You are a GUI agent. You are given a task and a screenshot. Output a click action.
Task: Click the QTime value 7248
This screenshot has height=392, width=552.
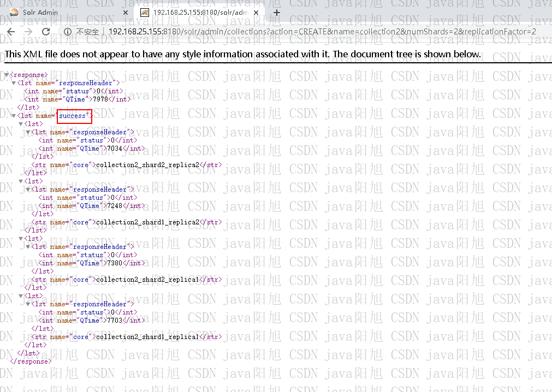click(115, 206)
